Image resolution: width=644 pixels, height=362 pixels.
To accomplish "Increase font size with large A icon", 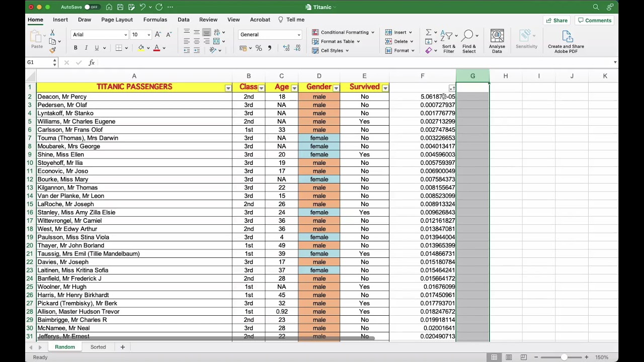I will click(x=158, y=34).
